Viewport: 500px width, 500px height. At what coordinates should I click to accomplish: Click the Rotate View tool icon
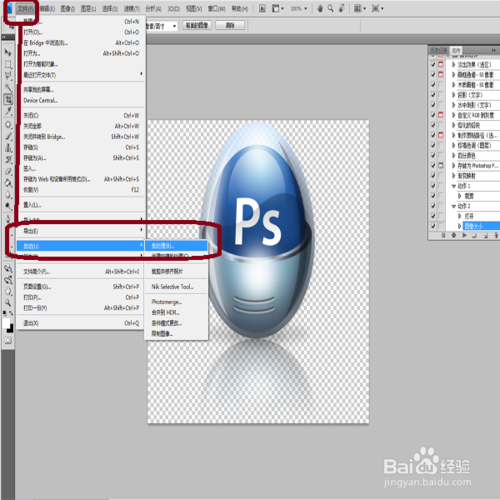click(341, 8)
